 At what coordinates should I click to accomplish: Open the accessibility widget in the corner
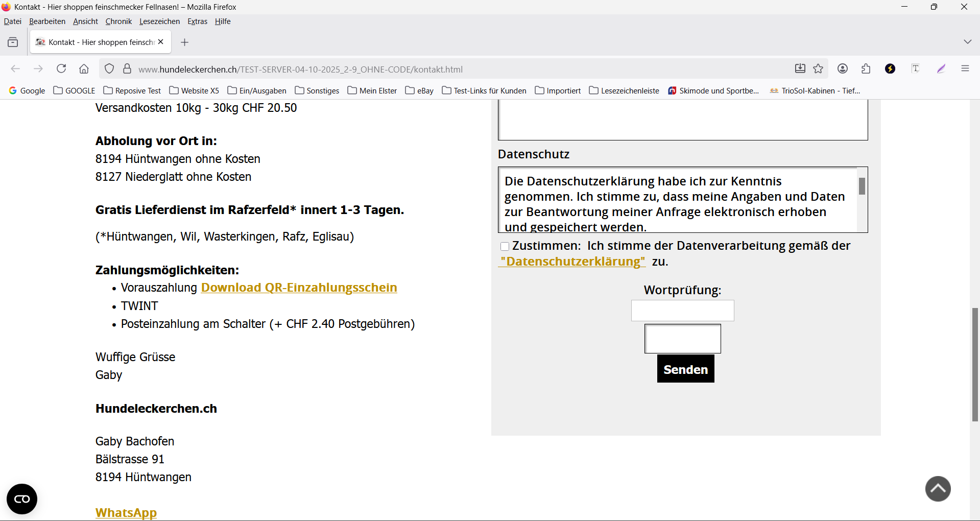(x=22, y=499)
